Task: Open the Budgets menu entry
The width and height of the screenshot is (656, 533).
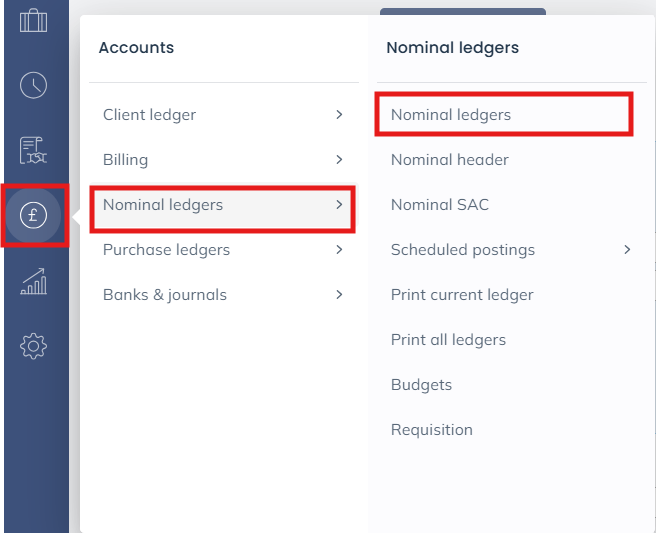Action: pos(421,385)
